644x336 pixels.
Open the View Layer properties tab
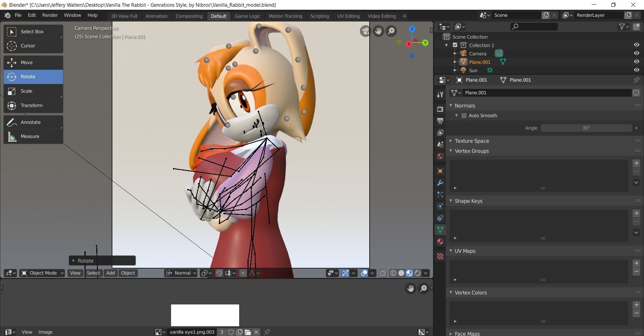(x=440, y=133)
